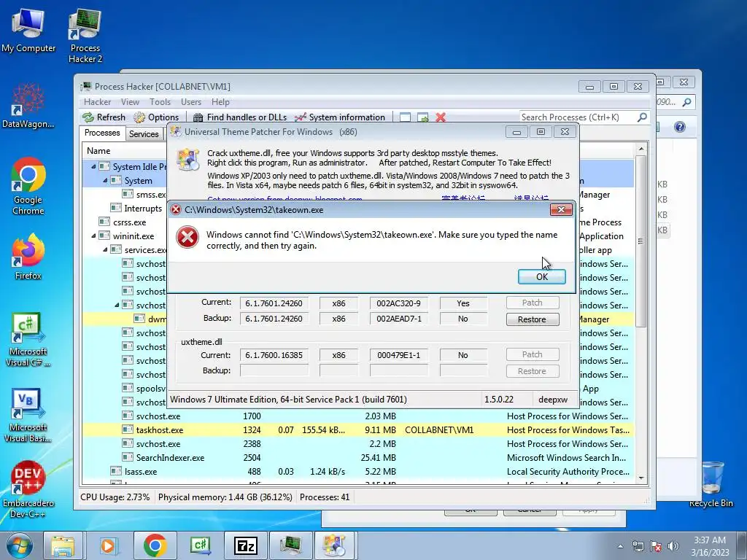Open the Windows Start menu
The image size is (747, 560).
[x=19, y=545]
